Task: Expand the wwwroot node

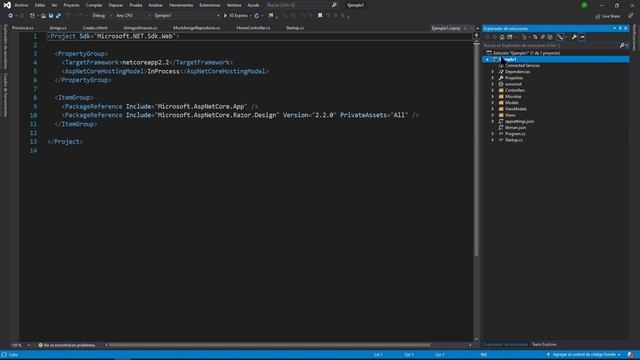Action: 493,84
